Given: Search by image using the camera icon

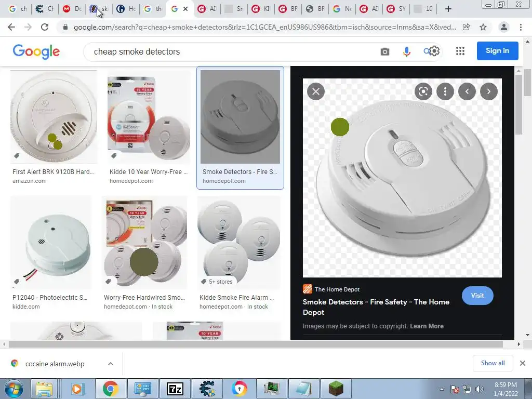Looking at the screenshot, I should [x=385, y=51].
